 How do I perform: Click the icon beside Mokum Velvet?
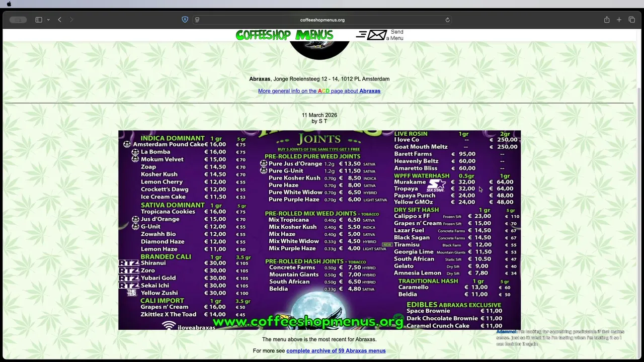point(135,159)
